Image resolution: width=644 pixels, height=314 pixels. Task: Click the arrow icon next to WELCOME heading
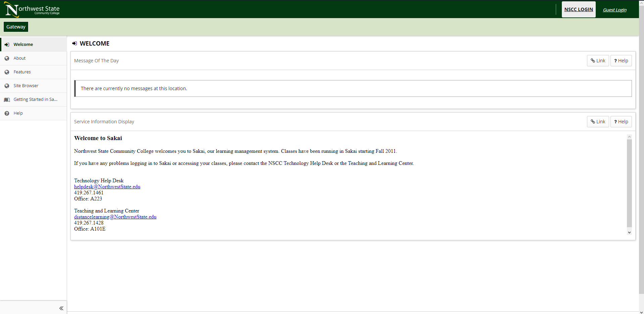pyautogui.click(x=74, y=44)
